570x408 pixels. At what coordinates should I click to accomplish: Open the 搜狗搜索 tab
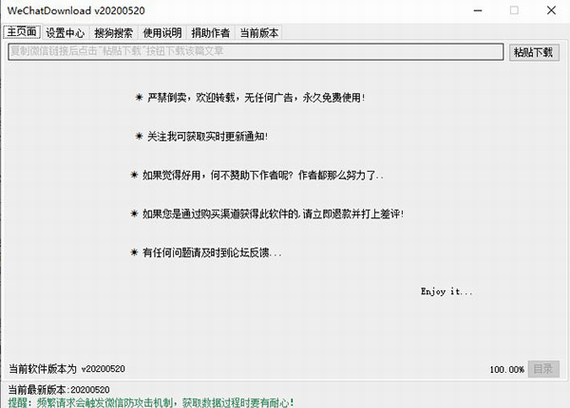[x=113, y=33]
